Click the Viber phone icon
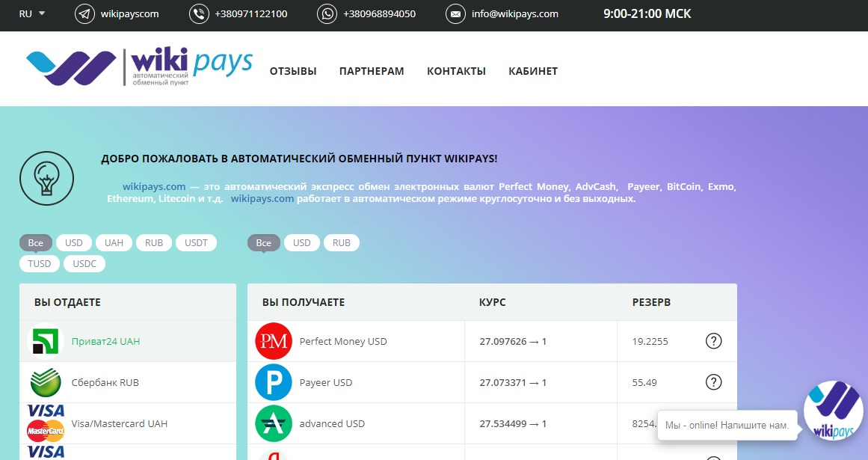 [x=199, y=14]
